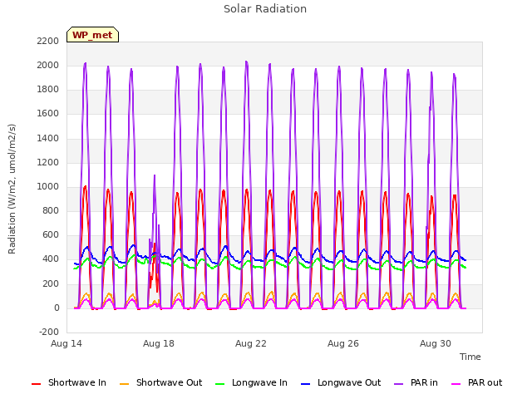
Task: Click the orange Shortwave Out legend swatch
Action: coord(124,384)
